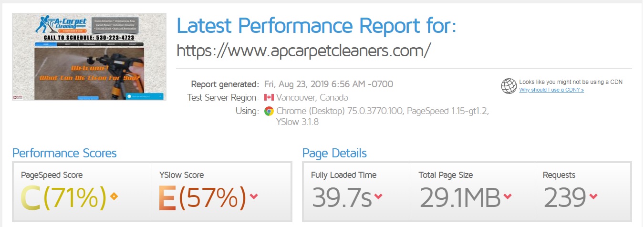Click the 39.7s fully loaded time value
This screenshot has width=644, height=227.
(342, 197)
